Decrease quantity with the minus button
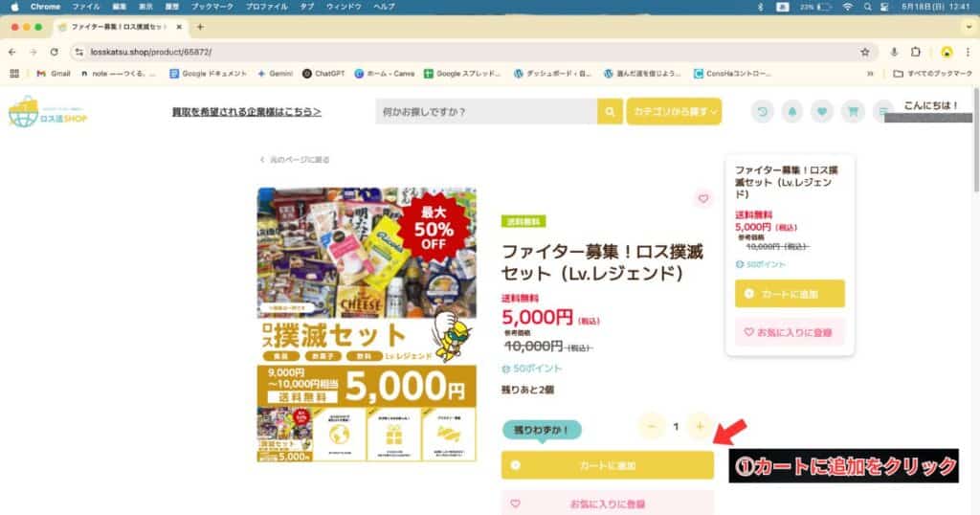The height and width of the screenshot is (515, 980). 651,426
